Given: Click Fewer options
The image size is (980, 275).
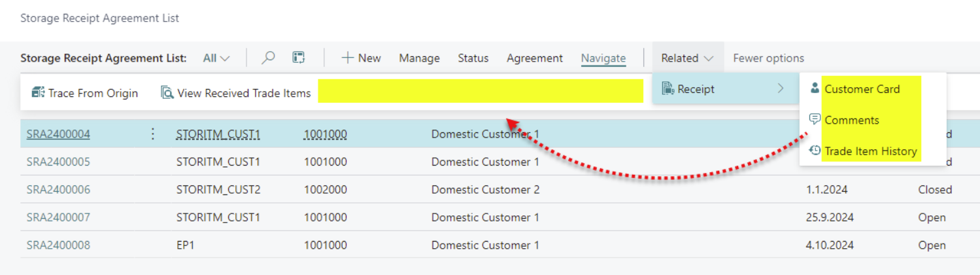Looking at the screenshot, I should [x=768, y=58].
